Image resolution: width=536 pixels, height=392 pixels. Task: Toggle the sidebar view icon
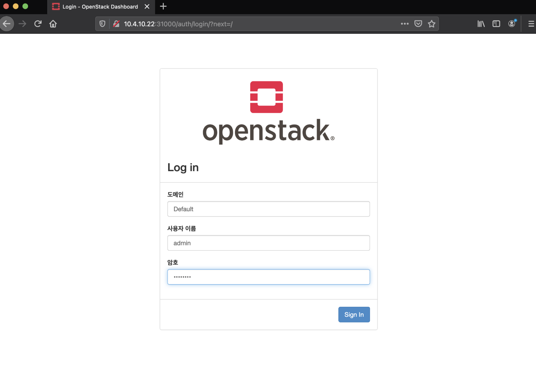pyautogui.click(x=496, y=24)
